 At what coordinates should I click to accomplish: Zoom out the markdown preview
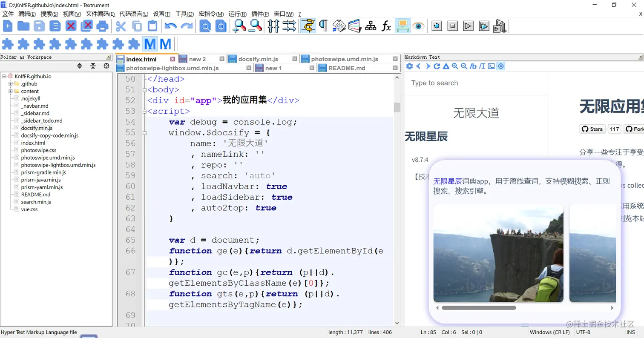[x=464, y=66]
